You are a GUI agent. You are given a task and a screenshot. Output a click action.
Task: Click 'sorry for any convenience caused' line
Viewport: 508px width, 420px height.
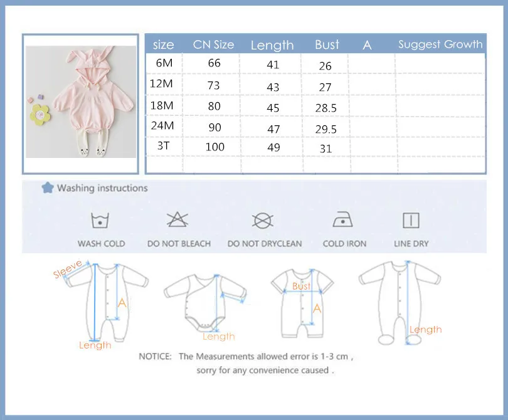[265, 370]
